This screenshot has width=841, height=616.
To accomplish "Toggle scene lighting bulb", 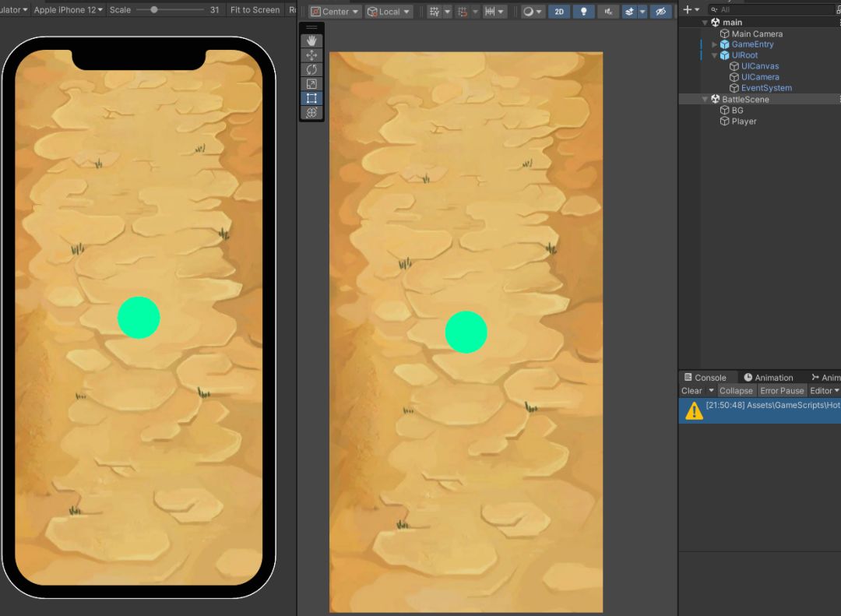I will pyautogui.click(x=583, y=11).
